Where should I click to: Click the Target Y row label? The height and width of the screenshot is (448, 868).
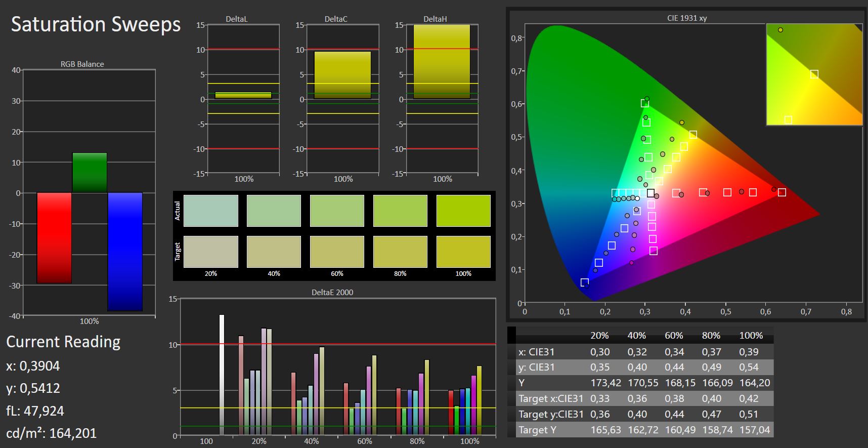(537, 430)
